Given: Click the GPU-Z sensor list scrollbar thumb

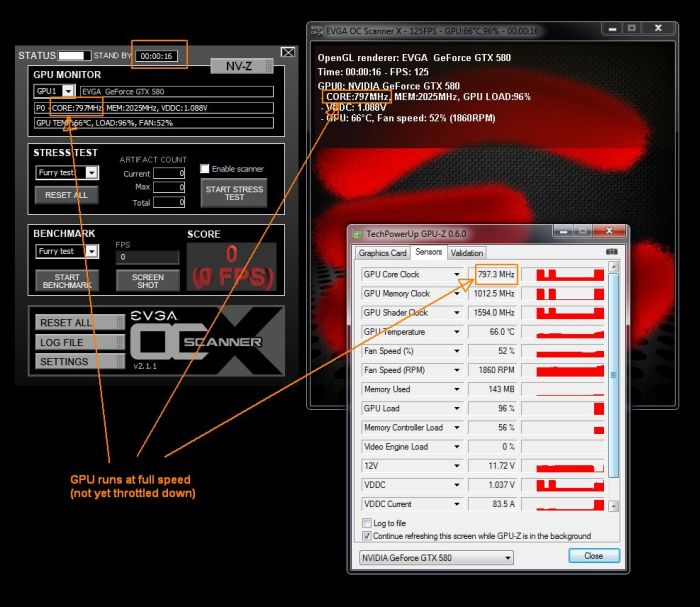Looking at the screenshot, I should (614, 375).
